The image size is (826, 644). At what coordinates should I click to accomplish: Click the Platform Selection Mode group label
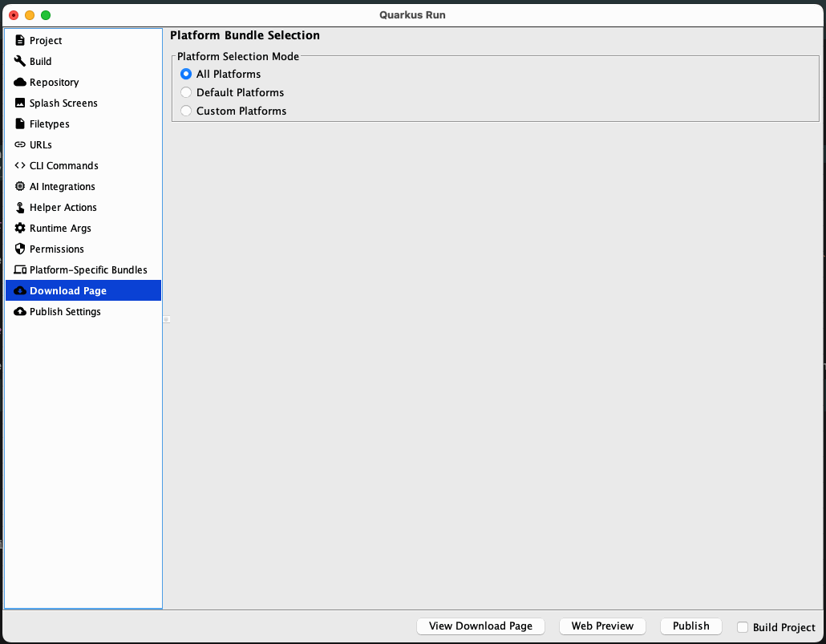click(x=238, y=56)
